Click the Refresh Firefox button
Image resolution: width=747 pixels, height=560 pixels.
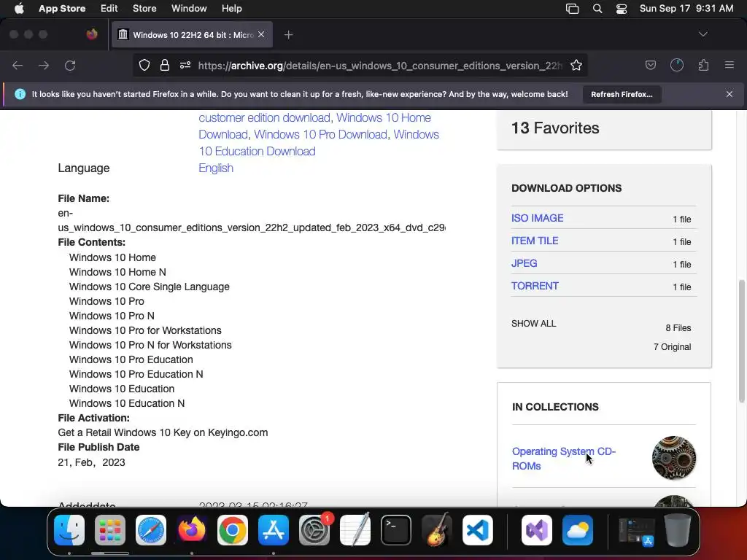(622, 94)
